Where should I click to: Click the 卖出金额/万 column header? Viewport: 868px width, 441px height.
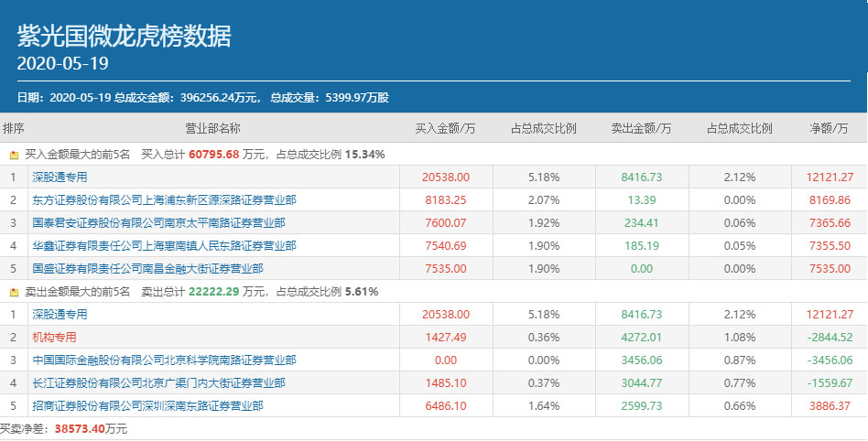point(640,129)
